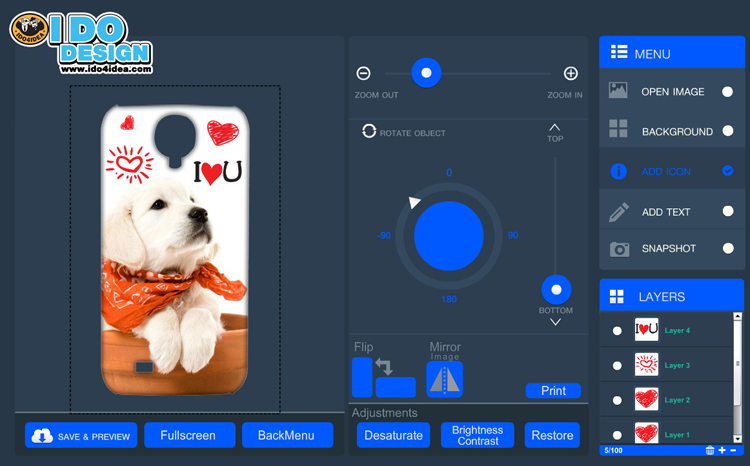The width and height of the screenshot is (750, 466).
Task: Click the flip arrows icon
Action: tap(384, 366)
